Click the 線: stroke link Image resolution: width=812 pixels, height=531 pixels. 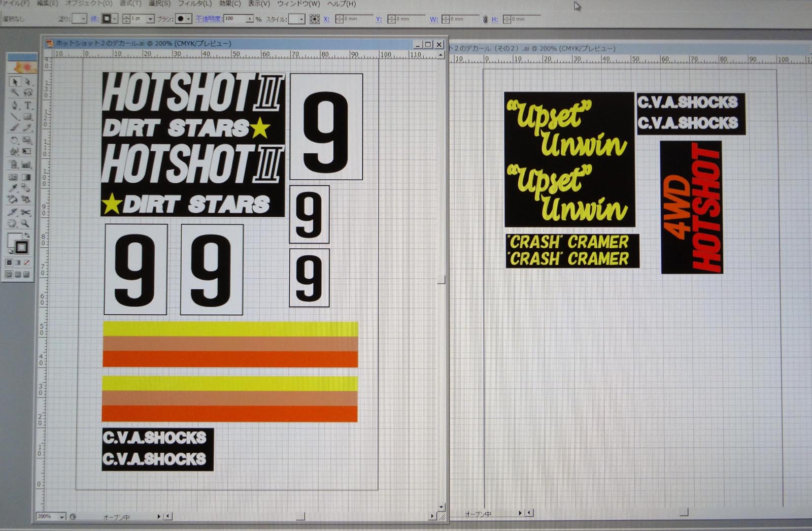[95, 19]
